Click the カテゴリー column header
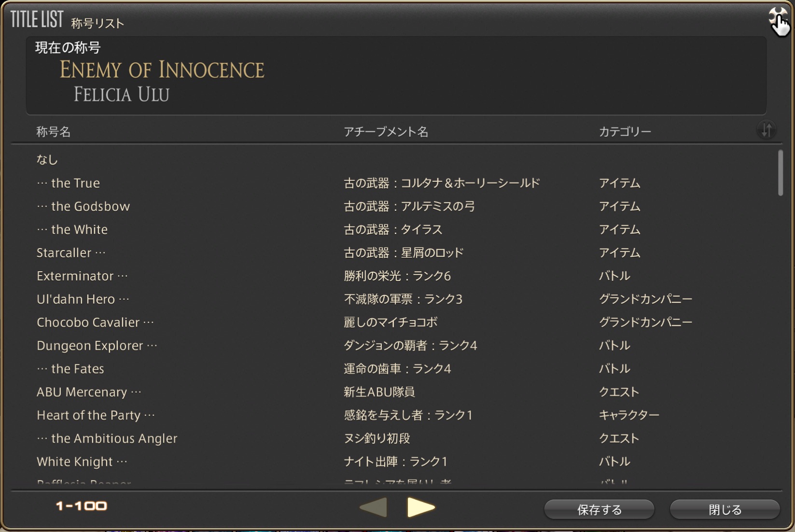This screenshot has width=795, height=532. coord(625,131)
